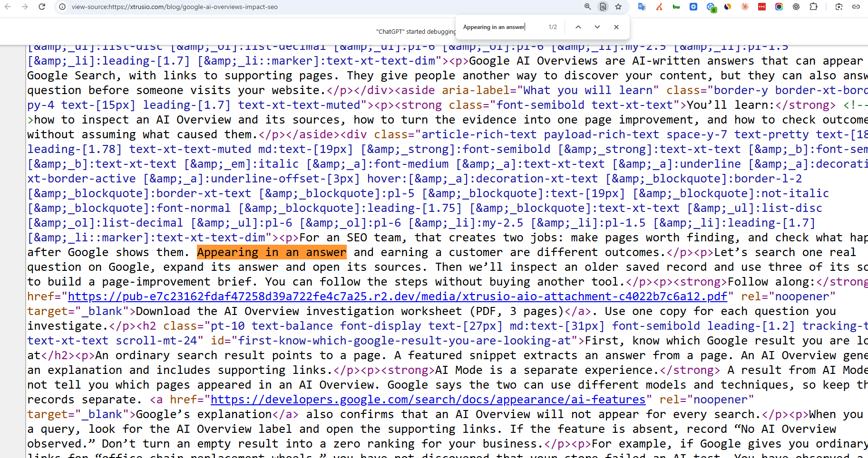
Task: Open the zoom control in address bar
Action: coord(588,7)
